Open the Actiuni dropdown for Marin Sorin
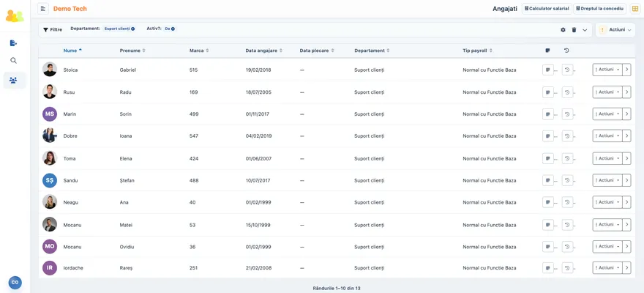The width and height of the screenshot is (644, 293). (x=607, y=114)
